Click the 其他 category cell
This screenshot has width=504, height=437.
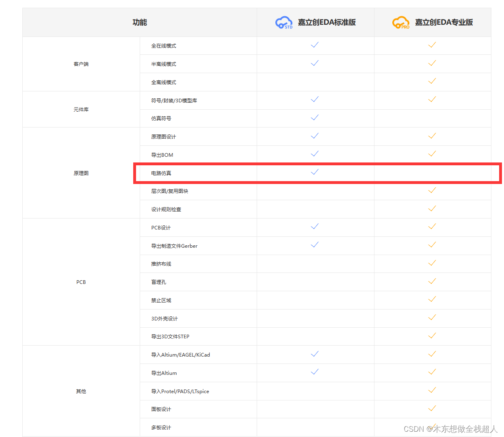(x=81, y=392)
